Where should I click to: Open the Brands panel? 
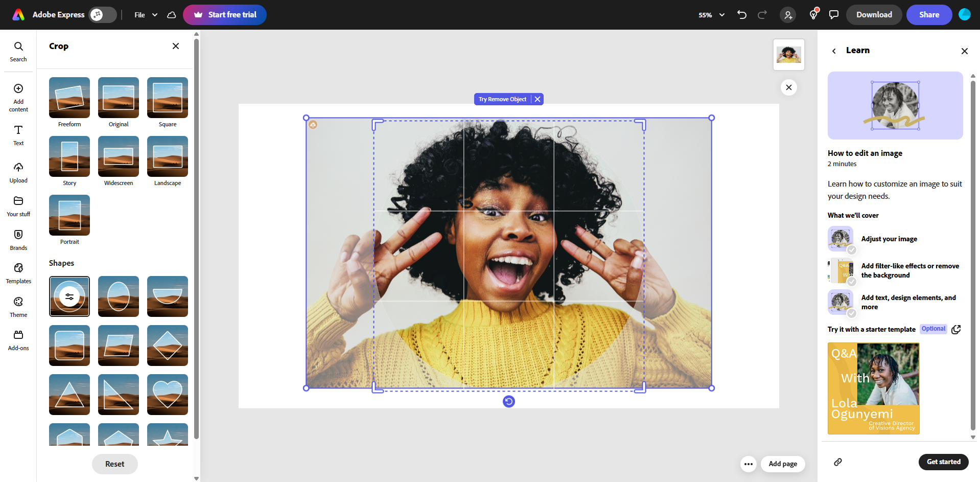coord(18,240)
